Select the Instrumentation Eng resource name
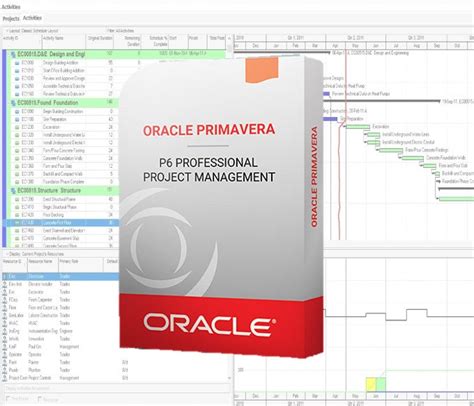The height and width of the screenshot is (406, 474). click(x=43, y=331)
